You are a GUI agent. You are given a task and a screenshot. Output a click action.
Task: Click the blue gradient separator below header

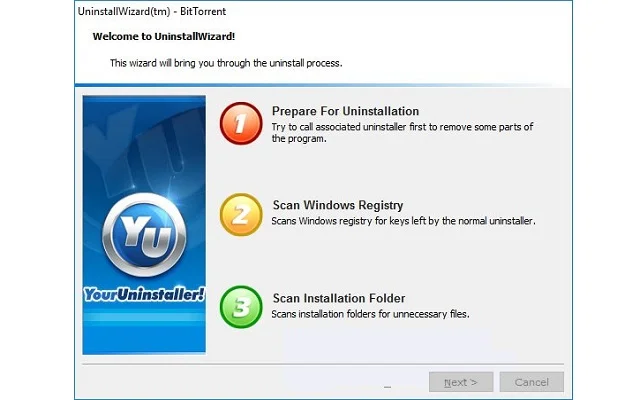322,85
